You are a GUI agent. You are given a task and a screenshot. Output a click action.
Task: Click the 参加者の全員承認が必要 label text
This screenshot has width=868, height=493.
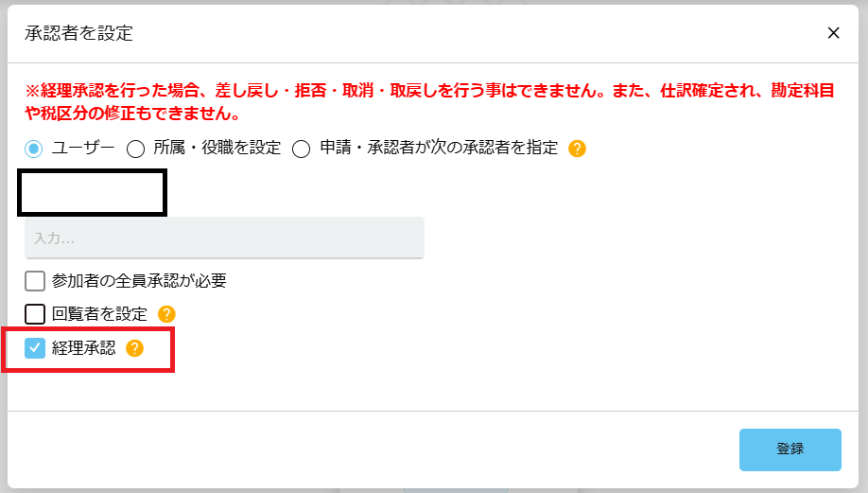point(139,281)
